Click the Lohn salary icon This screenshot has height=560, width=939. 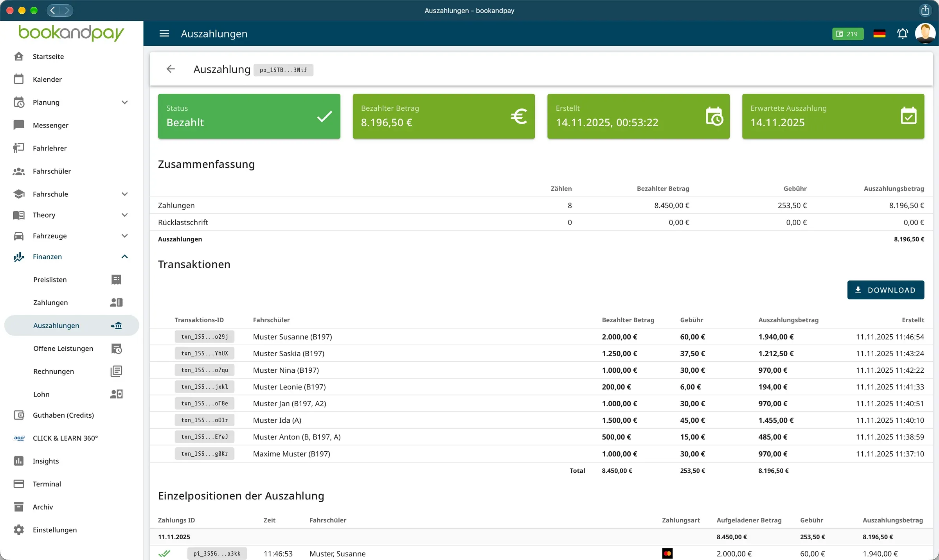[x=116, y=394]
